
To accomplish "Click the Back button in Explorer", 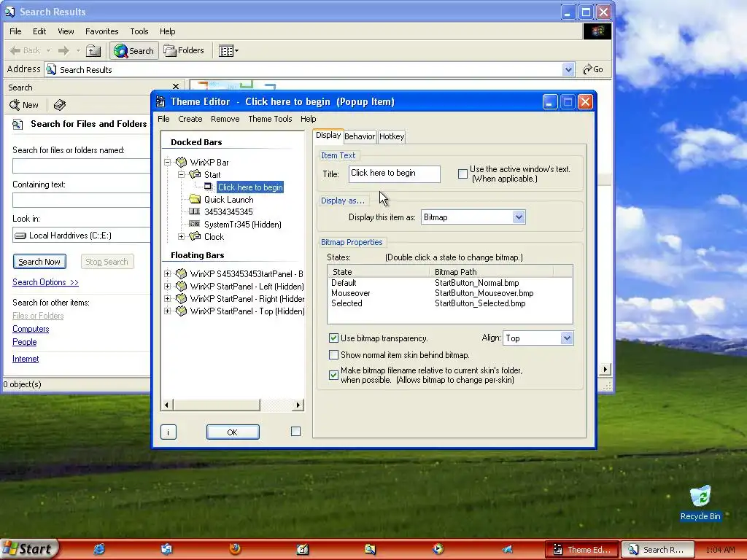I will 26,50.
